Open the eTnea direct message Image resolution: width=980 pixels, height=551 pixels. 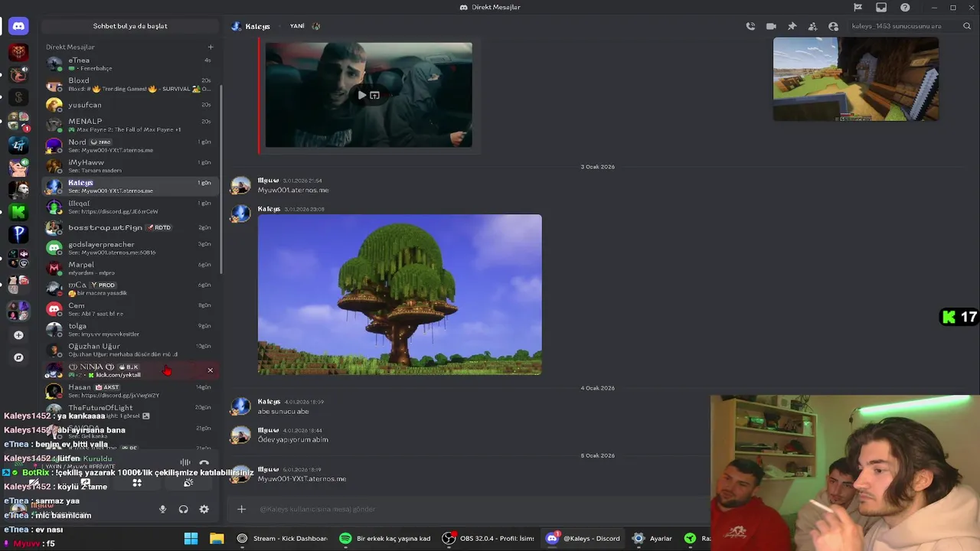[x=130, y=64]
